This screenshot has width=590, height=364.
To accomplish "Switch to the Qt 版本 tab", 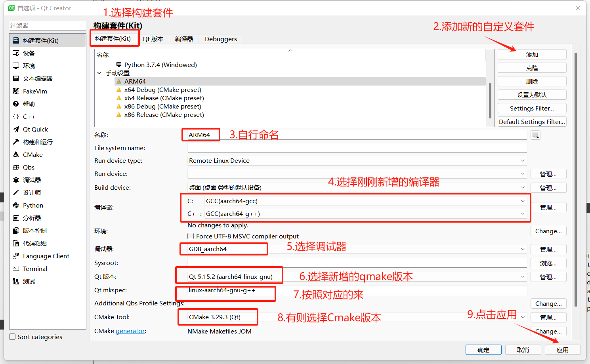I will click(x=153, y=39).
